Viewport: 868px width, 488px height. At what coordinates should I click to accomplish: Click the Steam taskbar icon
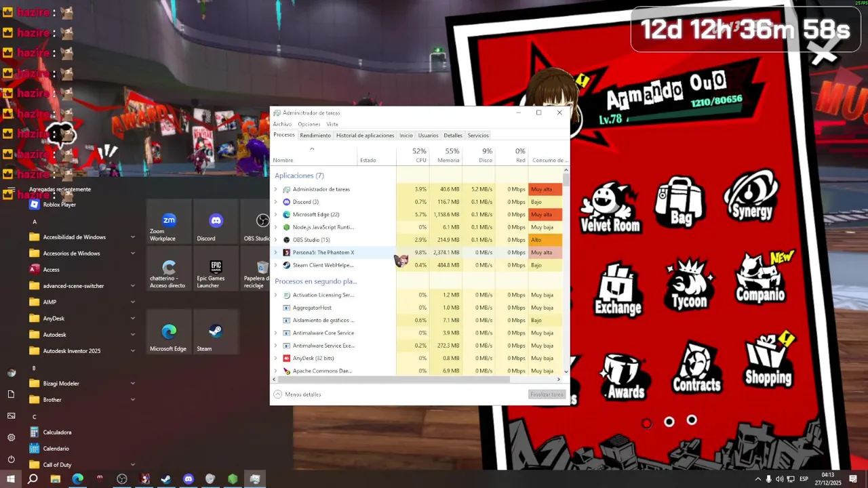click(x=166, y=479)
